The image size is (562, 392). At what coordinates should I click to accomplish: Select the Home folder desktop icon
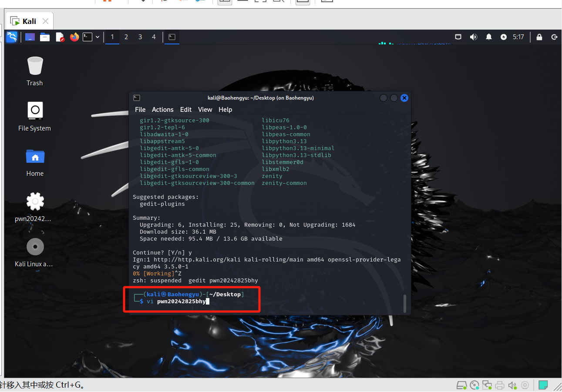point(35,162)
